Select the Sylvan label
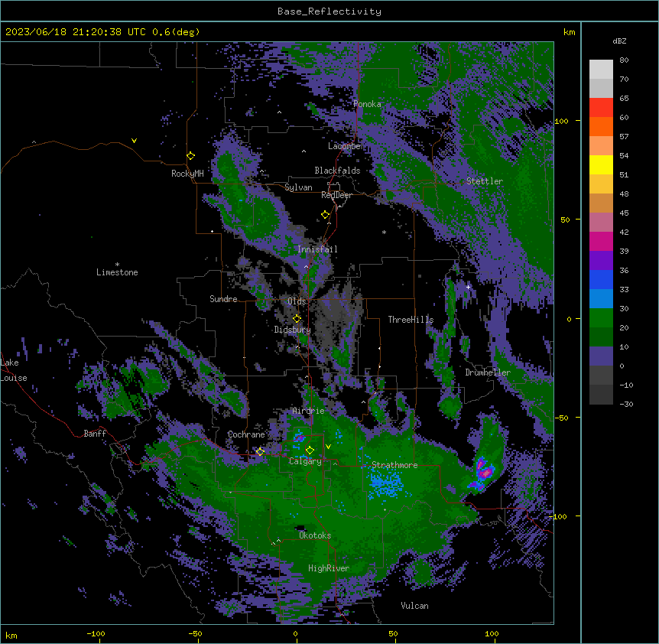This screenshot has height=644, width=659. click(x=298, y=187)
